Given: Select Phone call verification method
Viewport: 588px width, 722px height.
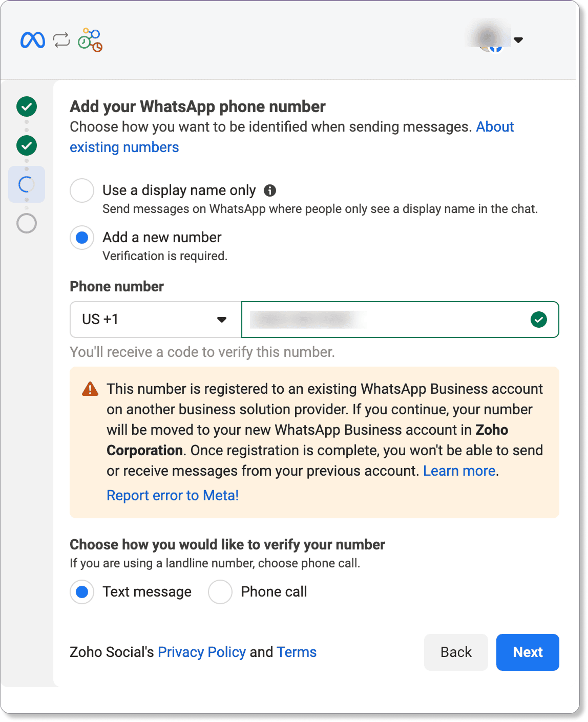Looking at the screenshot, I should pos(220,592).
